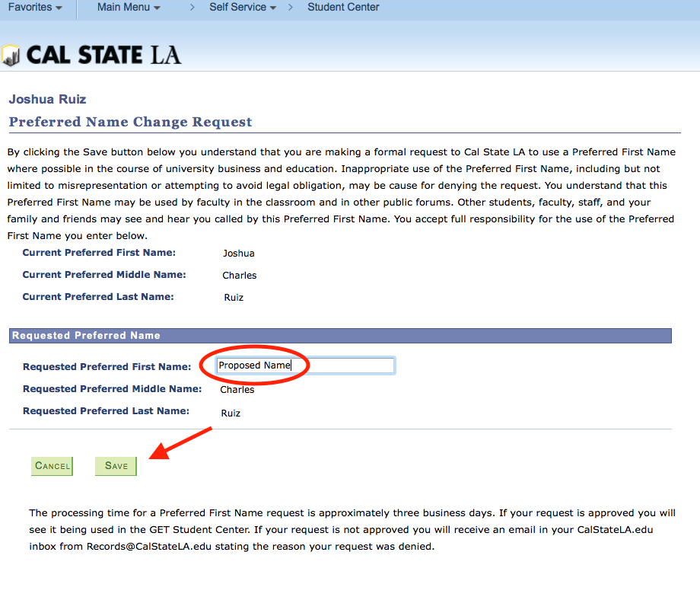Click the Charles requested middle name value
Image resolution: width=700 pixels, height=600 pixels.
click(x=237, y=389)
